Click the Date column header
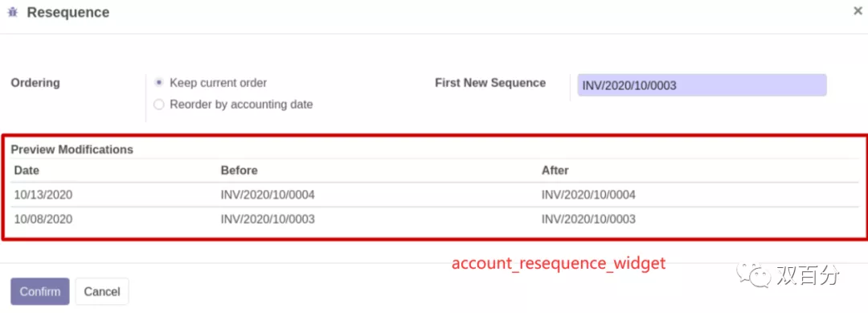Image resolution: width=868 pixels, height=313 pixels. 27,171
